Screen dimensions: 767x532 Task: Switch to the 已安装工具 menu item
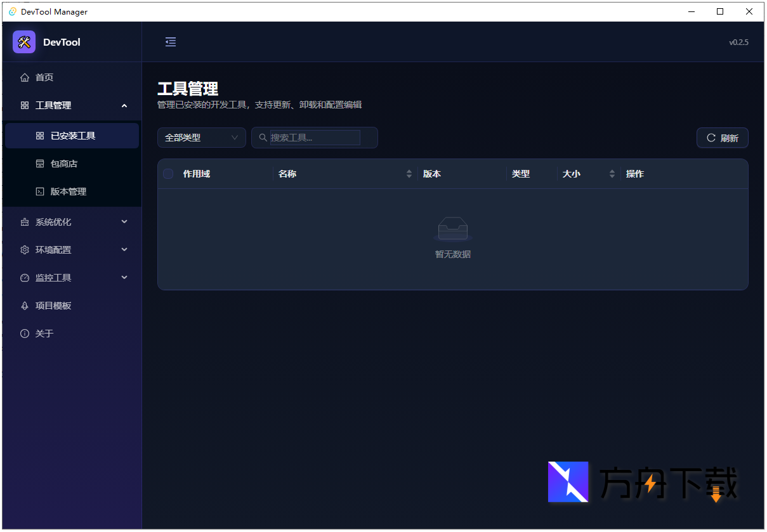pos(72,135)
